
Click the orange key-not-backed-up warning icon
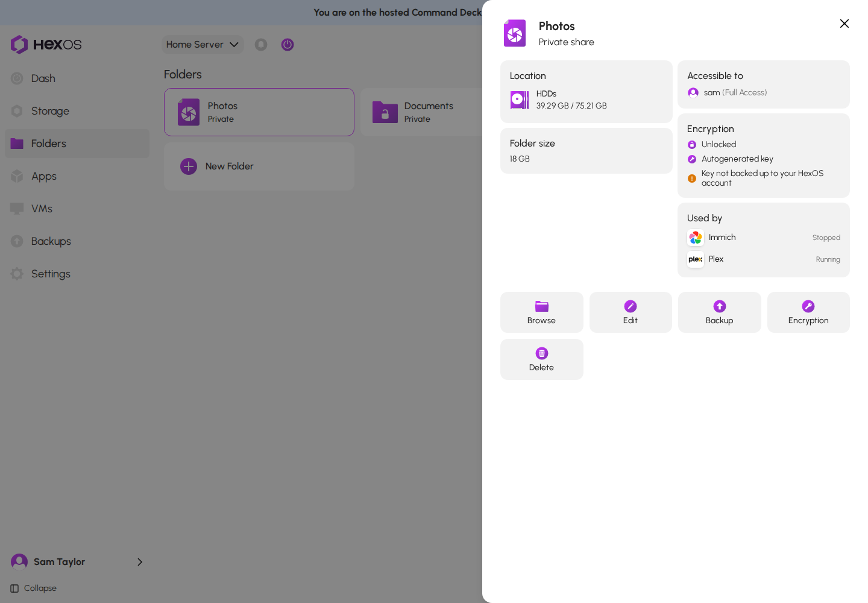692,178
